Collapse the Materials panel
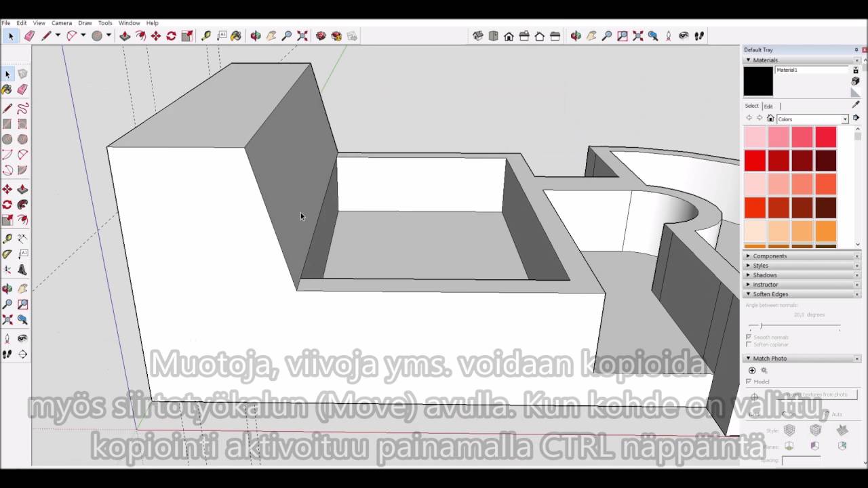 tap(749, 60)
